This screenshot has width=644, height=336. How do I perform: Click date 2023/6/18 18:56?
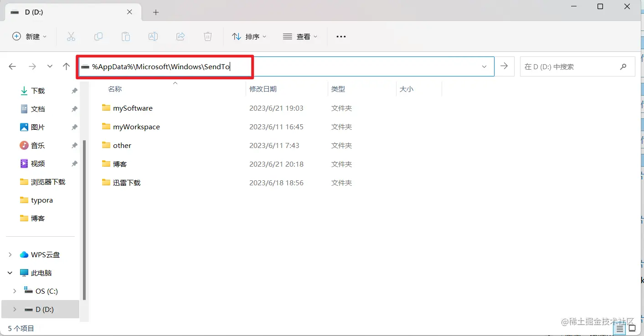pyautogui.click(x=276, y=183)
